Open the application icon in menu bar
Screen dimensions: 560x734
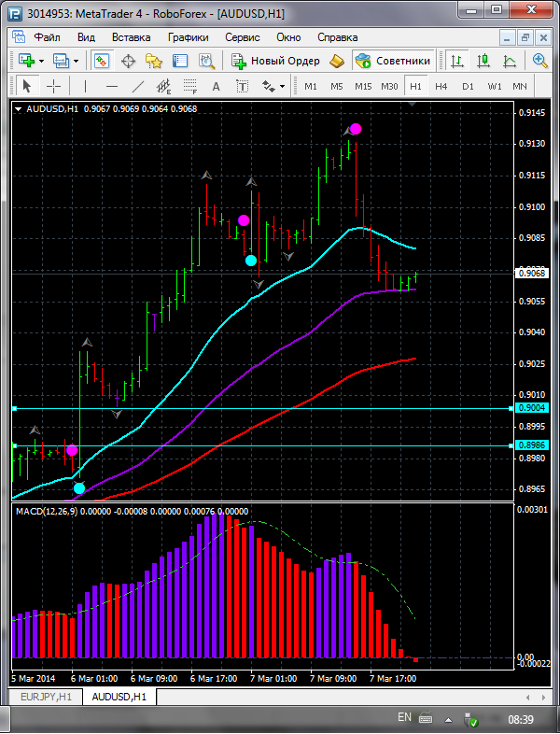[x=19, y=37]
